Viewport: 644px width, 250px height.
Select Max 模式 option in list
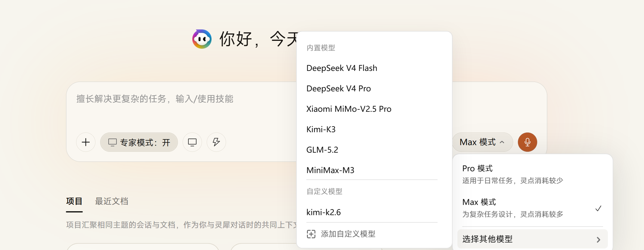click(532, 208)
